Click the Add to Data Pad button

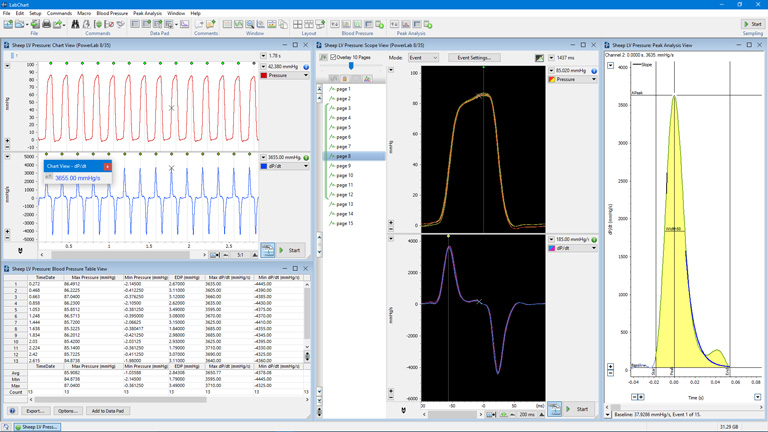point(107,411)
